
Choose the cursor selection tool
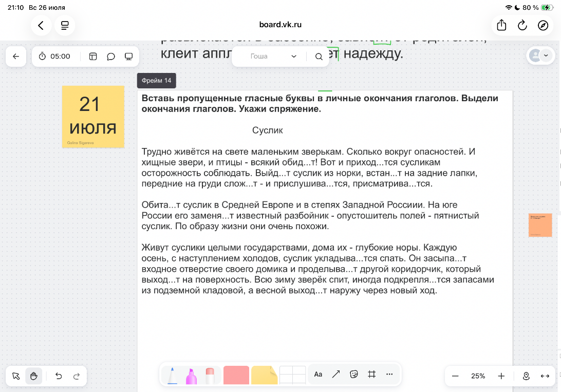click(x=16, y=376)
